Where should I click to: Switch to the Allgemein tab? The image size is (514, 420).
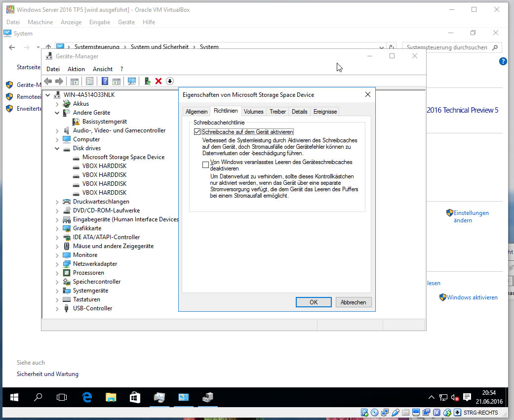(x=197, y=112)
